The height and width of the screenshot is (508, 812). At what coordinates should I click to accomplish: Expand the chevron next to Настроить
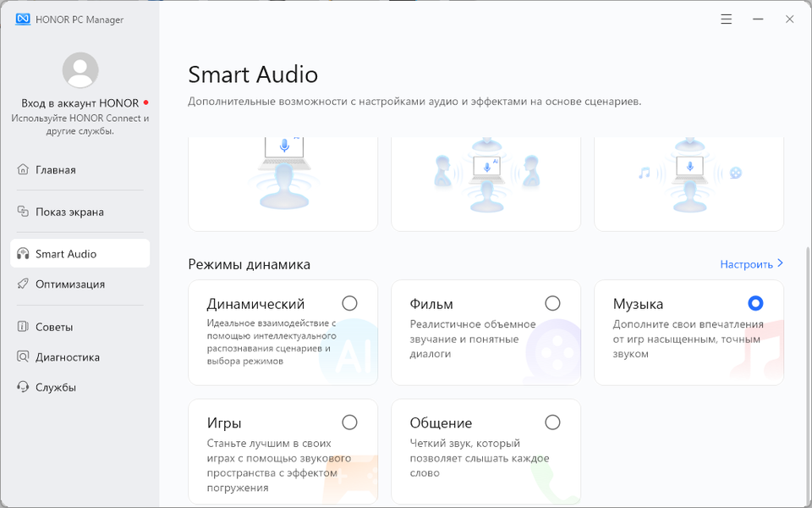pos(781,264)
